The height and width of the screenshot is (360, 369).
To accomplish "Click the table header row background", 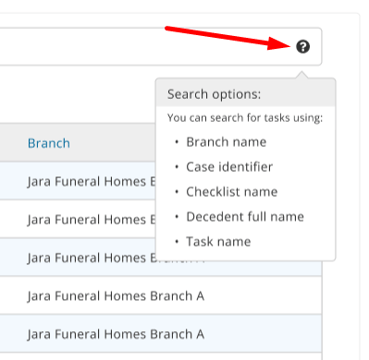I will 78,143.
